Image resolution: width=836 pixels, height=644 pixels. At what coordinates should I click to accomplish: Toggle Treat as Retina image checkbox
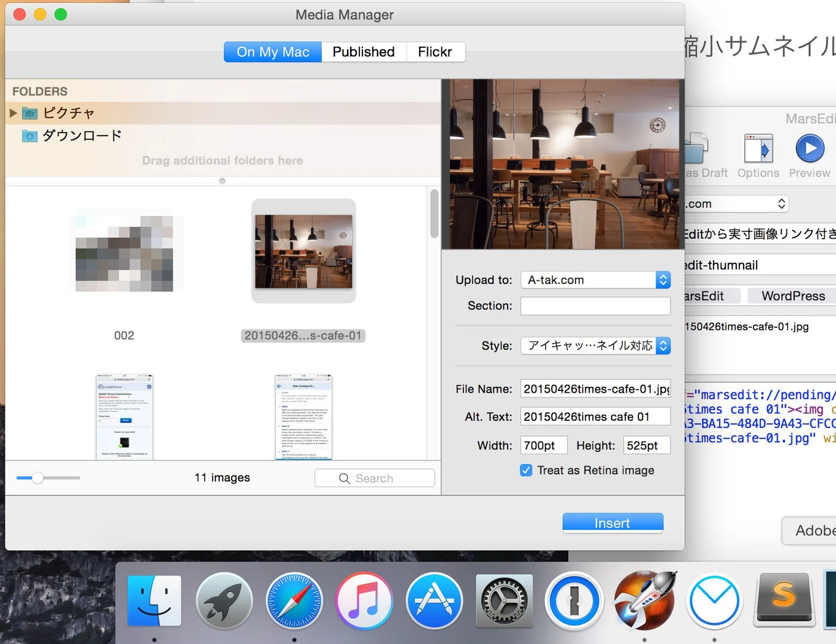526,470
